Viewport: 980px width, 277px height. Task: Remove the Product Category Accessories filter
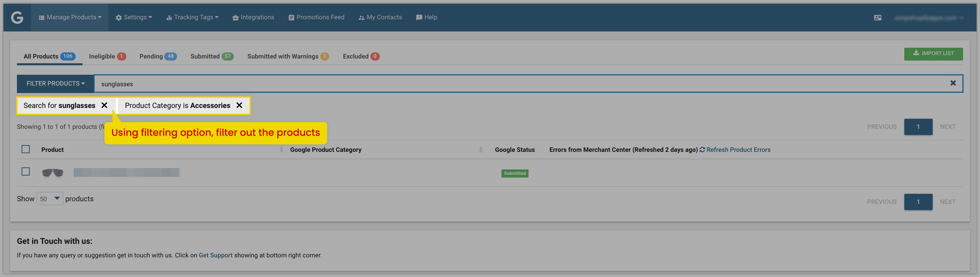click(239, 106)
